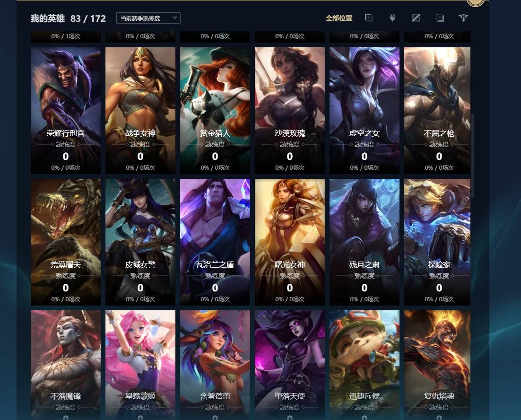
Task: Select the 全部位置 all positions filter
Action: tap(339, 18)
